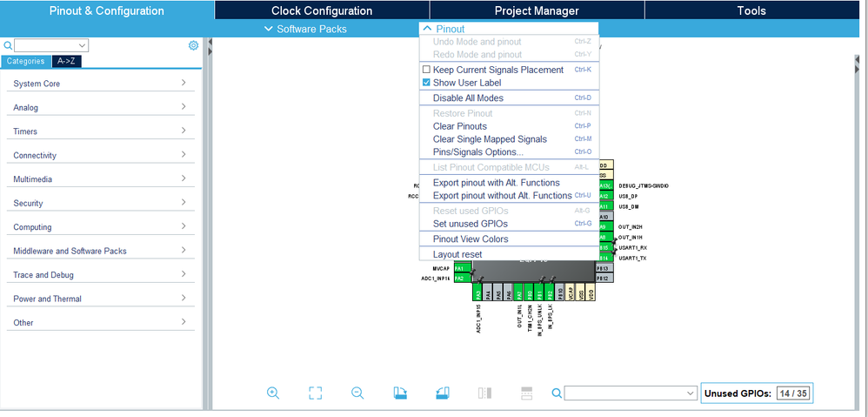The width and height of the screenshot is (868, 417).
Task: Collapse the Pinout menu header
Action: coord(509,29)
